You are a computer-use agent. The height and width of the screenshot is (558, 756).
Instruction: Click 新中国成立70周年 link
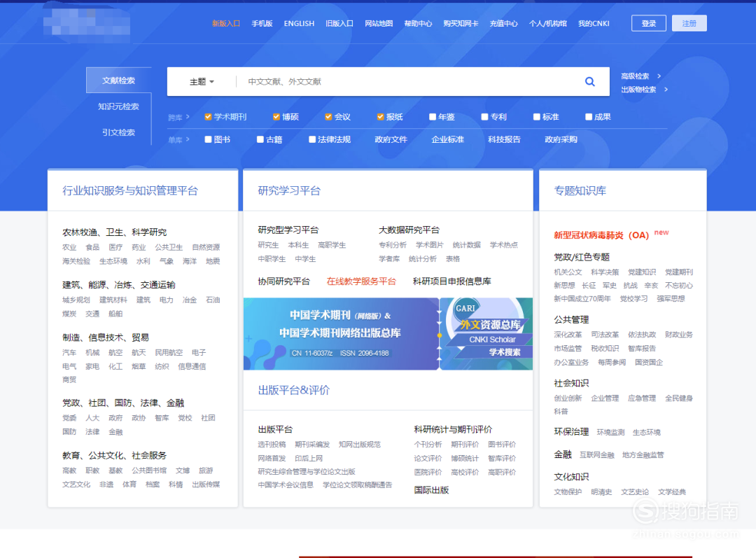point(582,298)
